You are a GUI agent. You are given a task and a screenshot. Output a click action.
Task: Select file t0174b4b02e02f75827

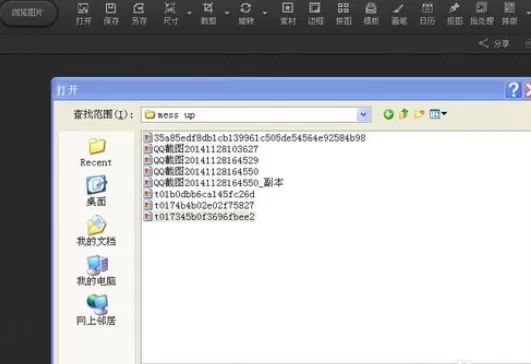tap(199, 205)
